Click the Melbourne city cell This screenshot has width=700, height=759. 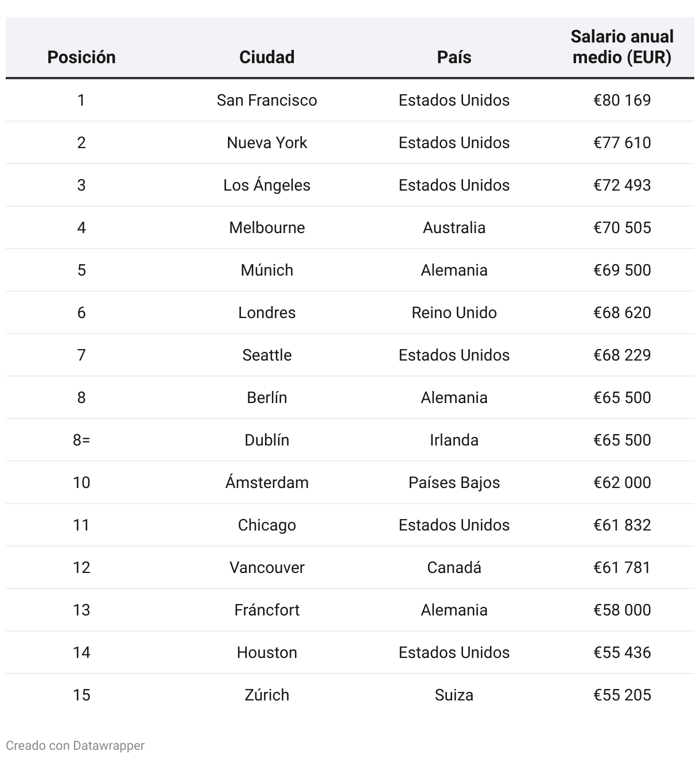(x=267, y=227)
